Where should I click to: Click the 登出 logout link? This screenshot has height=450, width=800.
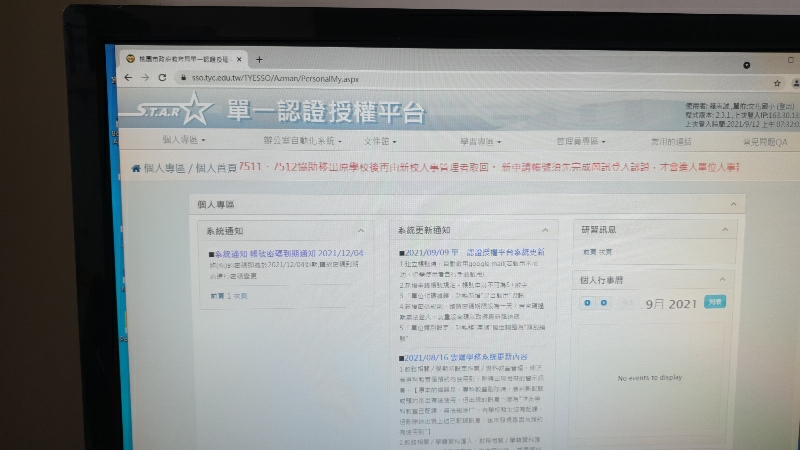pyautogui.click(x=786, y=106)
